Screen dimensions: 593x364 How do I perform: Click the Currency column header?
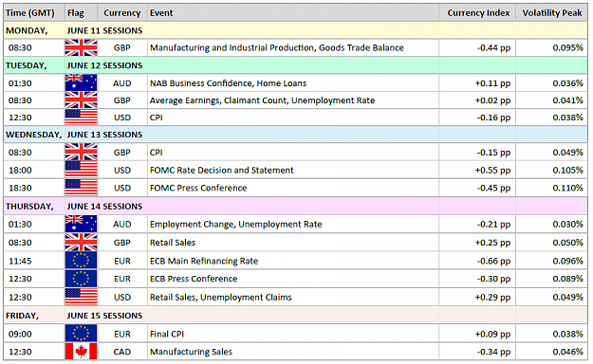pyautogui.click(x=122, y=13)
